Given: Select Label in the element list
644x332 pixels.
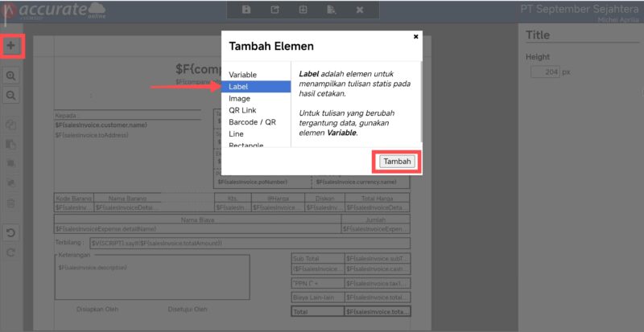Looking at the screenshot, I should (x=258, y=87).
